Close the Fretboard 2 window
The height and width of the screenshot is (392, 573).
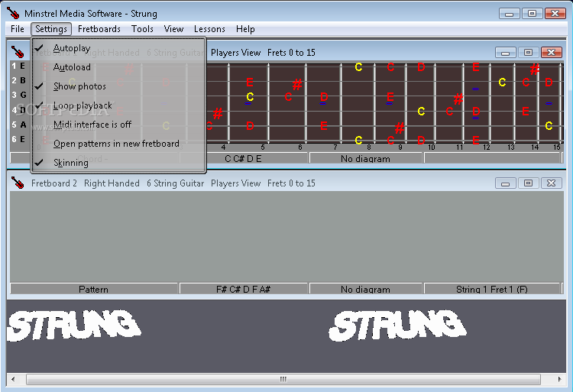tap(551, 183)
